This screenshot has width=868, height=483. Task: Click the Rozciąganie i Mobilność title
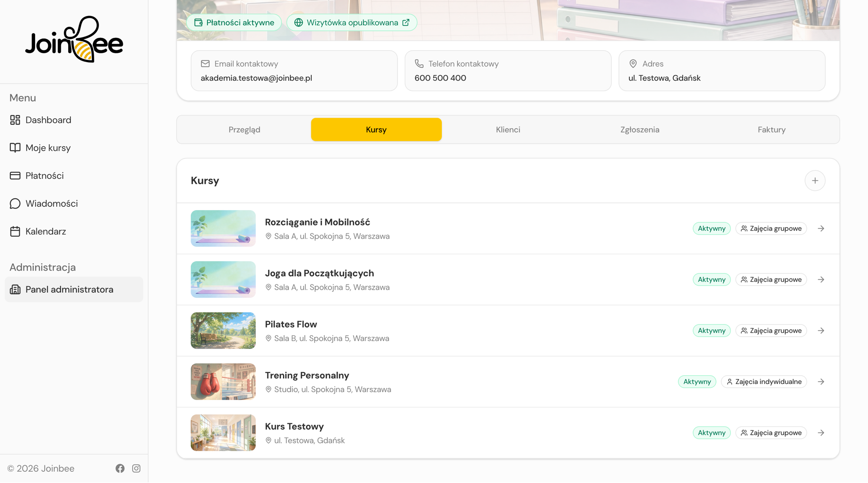(x=318, y=222)
